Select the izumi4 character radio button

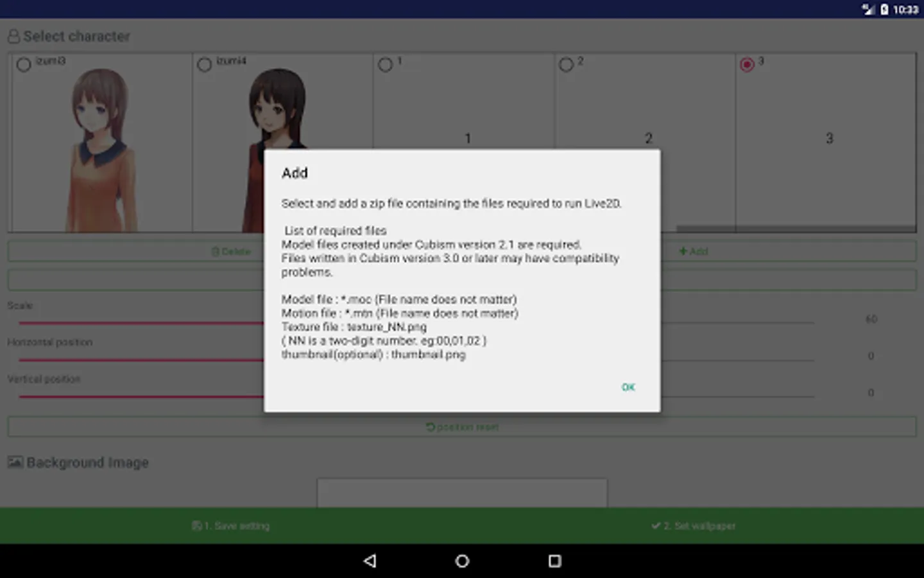pos(205,65)
